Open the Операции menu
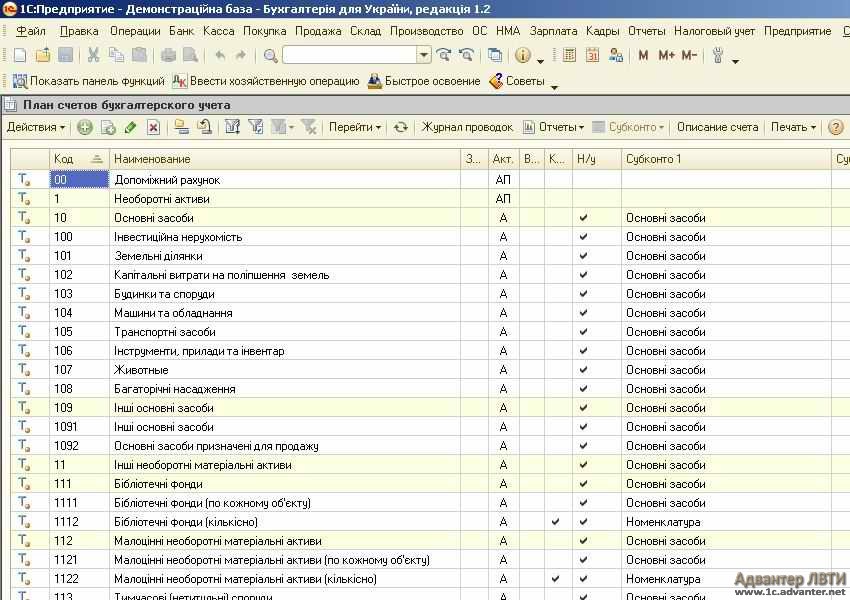850x600 pixels. click(x=135, y=31)
